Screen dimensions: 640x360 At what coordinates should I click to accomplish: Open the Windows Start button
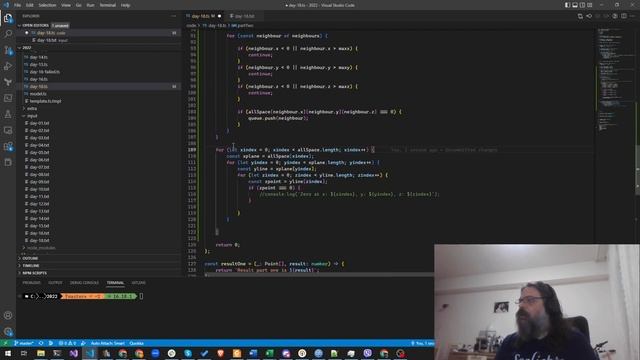tap(7, 353)
